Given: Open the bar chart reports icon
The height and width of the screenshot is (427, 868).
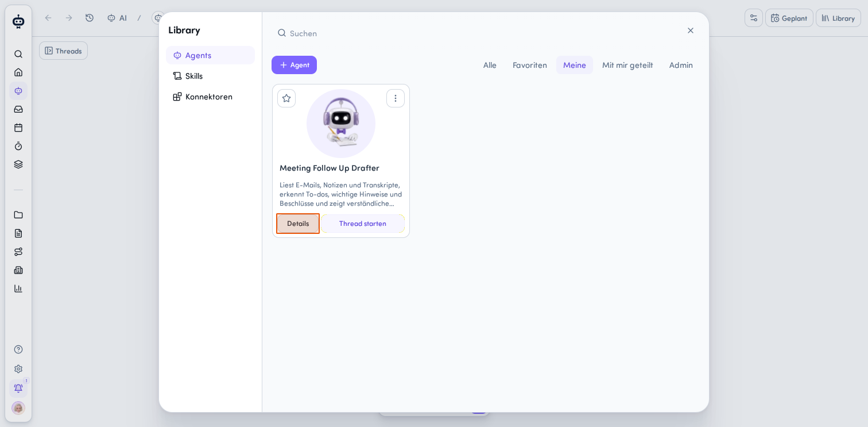Looking at the screenshot, I should coord(18,288).
